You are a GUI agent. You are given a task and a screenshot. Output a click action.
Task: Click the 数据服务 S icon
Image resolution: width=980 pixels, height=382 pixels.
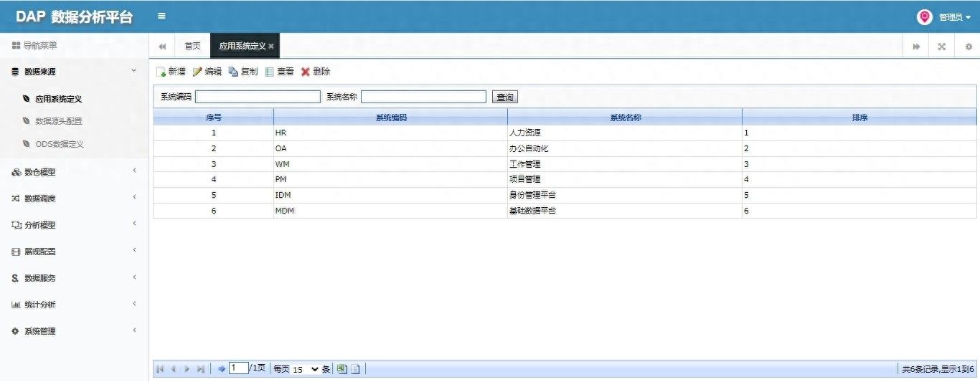coord(15,278)
